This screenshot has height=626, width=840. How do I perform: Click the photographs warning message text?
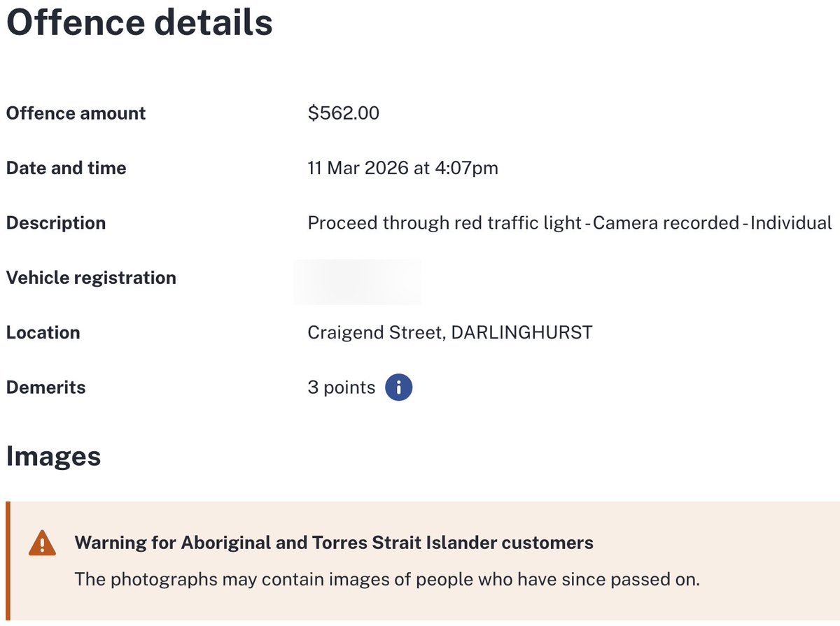(x=387, y=579)
